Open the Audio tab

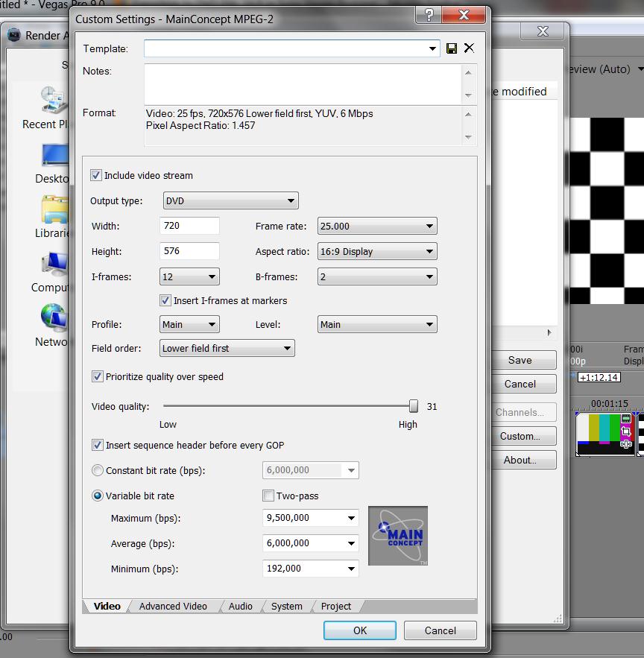coord(240,607)
